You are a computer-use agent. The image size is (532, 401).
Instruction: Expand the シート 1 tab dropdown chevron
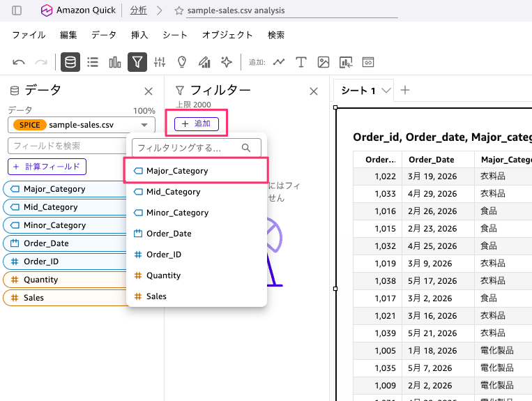pyautogui.click(x=386, y=91)
